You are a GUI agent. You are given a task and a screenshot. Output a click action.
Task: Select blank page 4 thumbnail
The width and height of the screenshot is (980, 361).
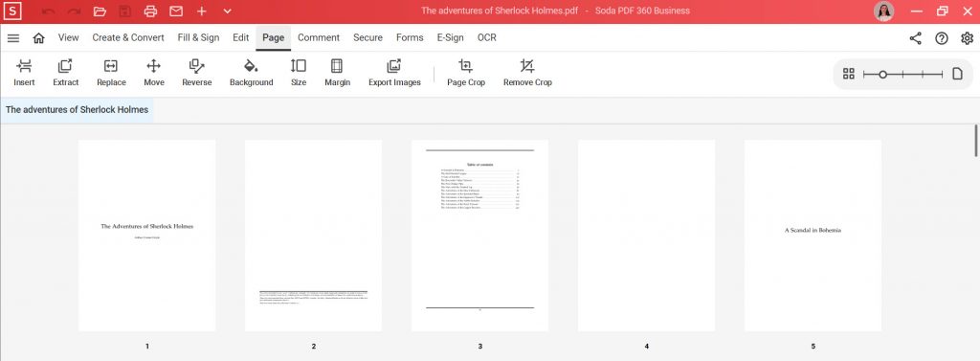click(646, 236)
